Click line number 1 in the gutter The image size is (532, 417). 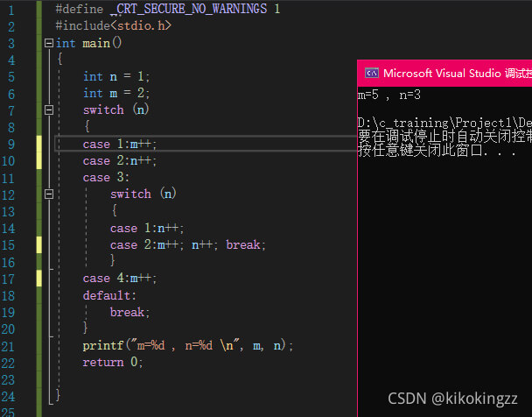click(x=11, y=9)
